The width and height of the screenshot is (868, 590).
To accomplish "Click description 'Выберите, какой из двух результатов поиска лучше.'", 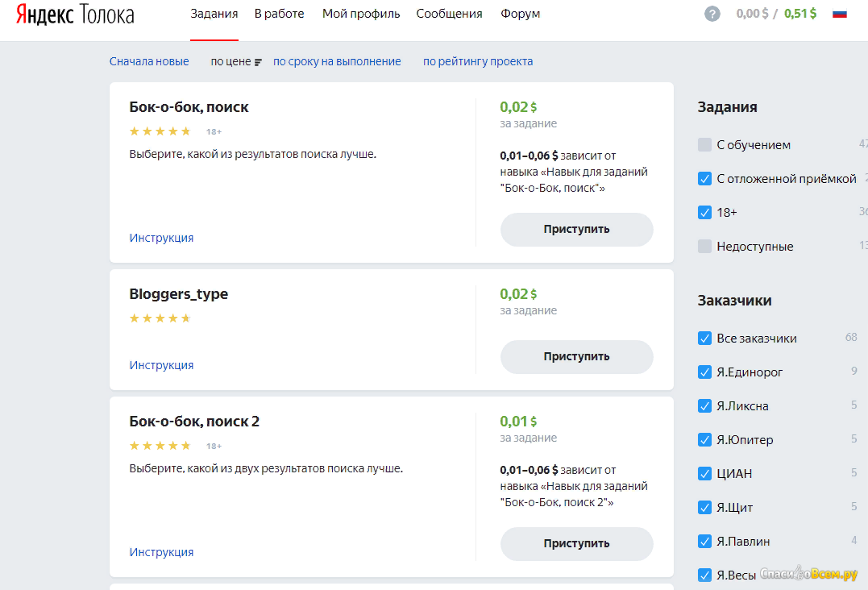I will point(266,469).
